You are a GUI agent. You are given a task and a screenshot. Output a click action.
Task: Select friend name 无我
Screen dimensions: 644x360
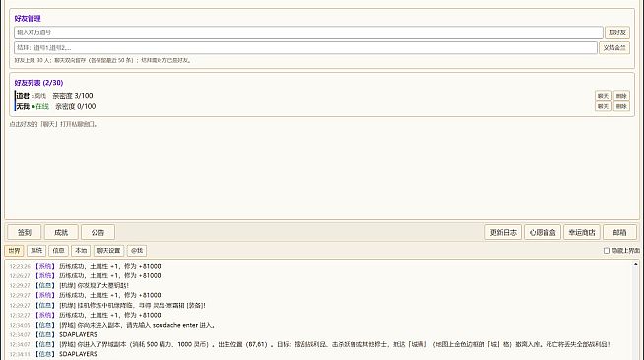pos(23,106)
